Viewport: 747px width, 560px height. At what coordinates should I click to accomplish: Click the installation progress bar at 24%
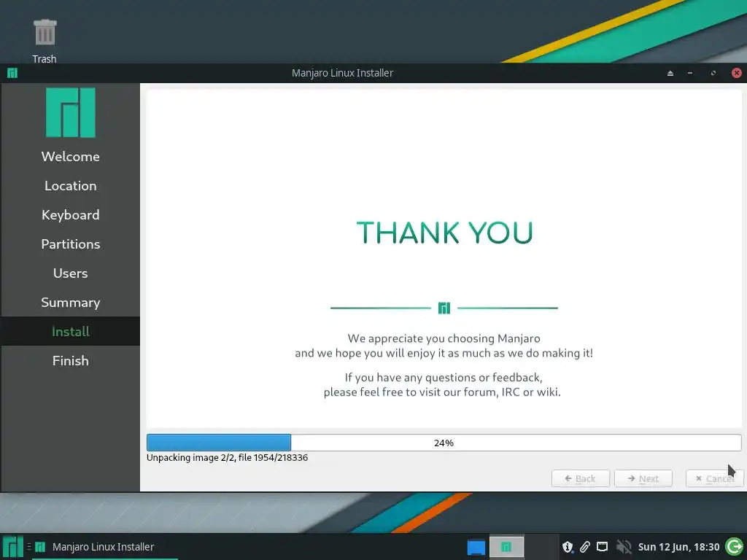pos(444,443)
